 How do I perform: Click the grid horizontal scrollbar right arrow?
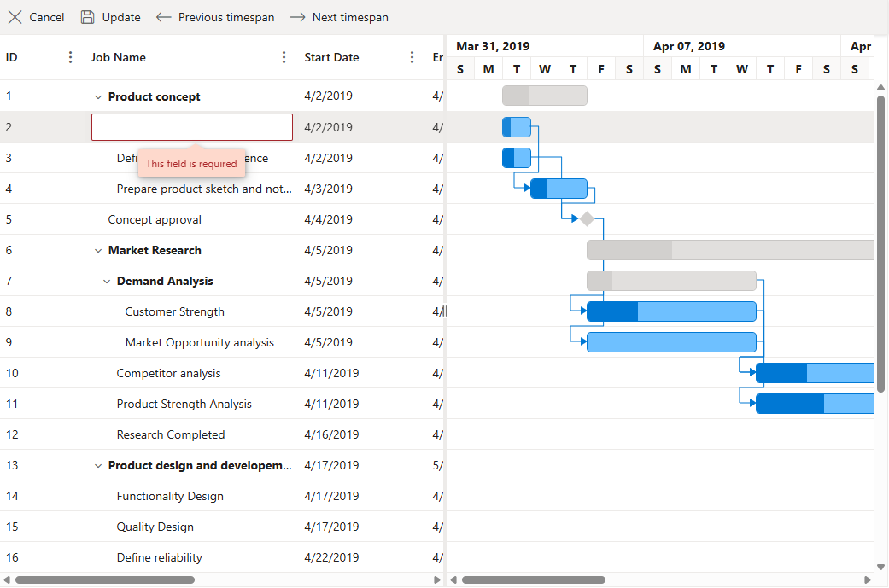[x=437, y=580]
